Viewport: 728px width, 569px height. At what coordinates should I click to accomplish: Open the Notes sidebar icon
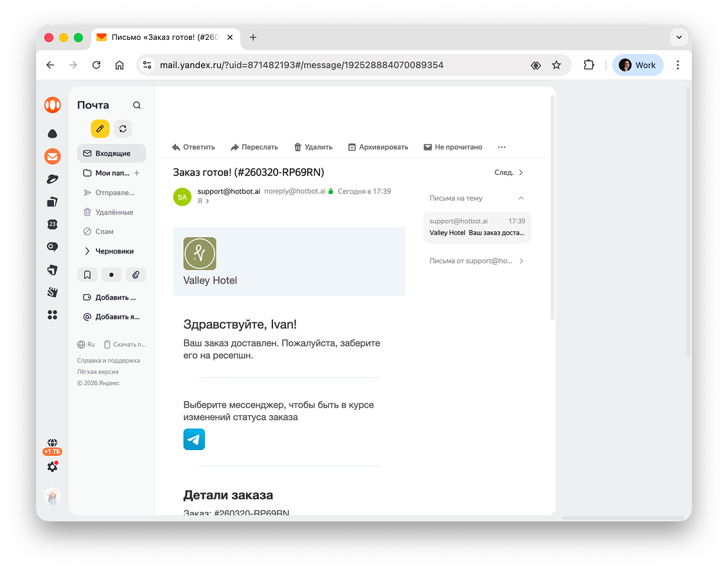(x=53, y=269)
